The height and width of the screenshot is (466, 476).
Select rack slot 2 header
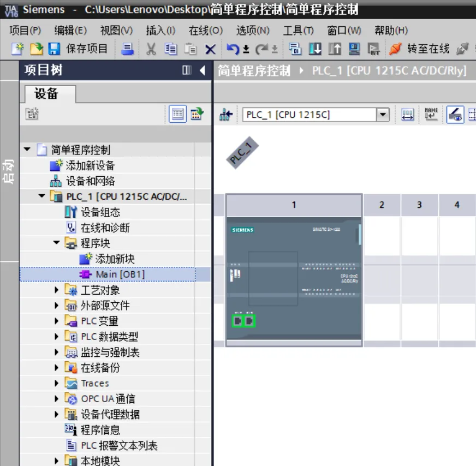pos(382,205)
